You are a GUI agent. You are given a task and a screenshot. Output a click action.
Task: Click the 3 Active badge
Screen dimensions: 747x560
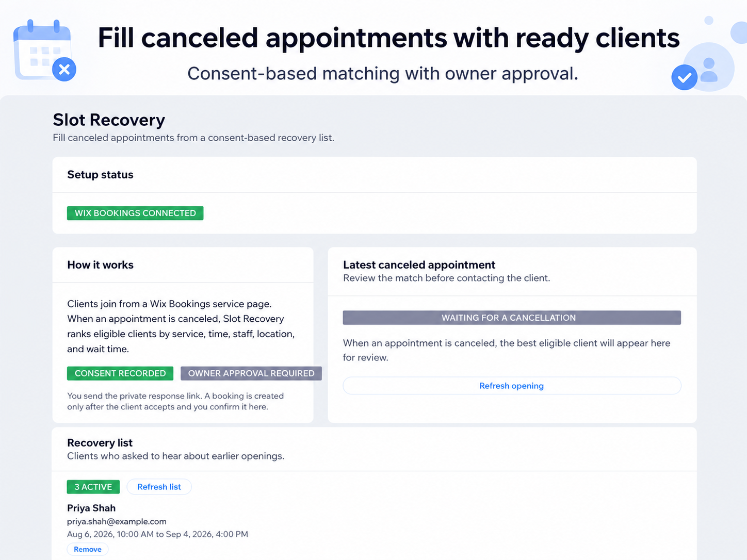[93, 487]
